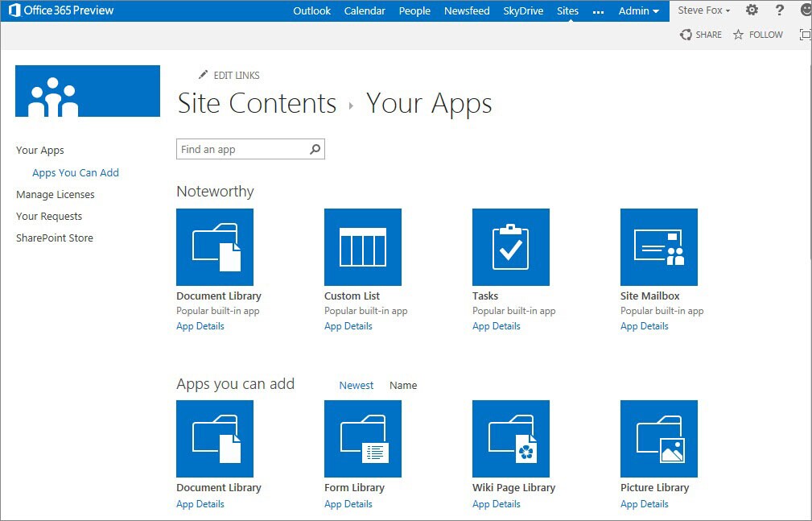Expand the Admin dropdown menu
The width and height of the screenshot is (812, 521).
(x=638, y=11)
